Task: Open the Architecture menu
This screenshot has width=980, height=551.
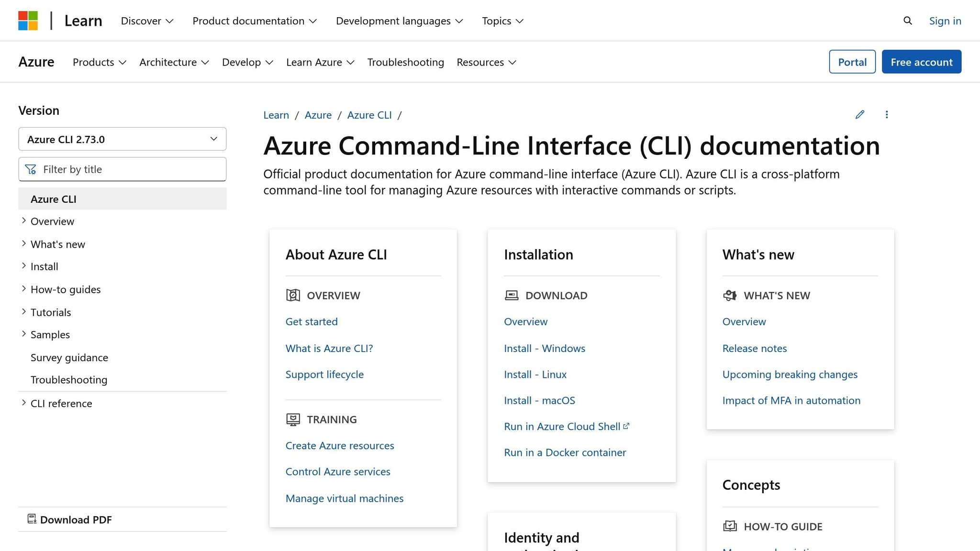Action: [x=174, y=62]
